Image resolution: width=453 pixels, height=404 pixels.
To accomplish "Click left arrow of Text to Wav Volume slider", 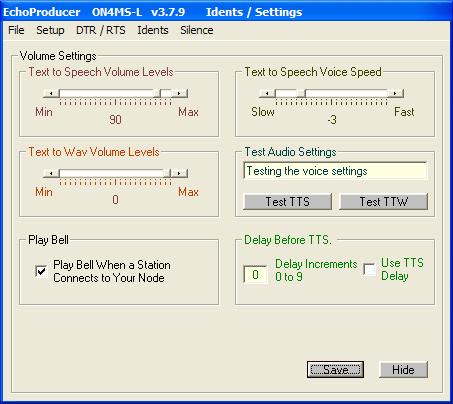I will click(x=51, y=173).
